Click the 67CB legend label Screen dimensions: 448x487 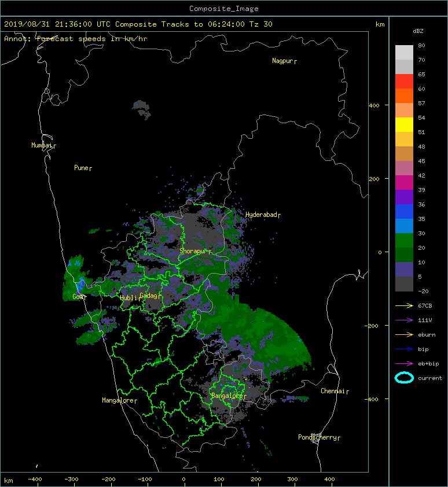coord(425,305)
